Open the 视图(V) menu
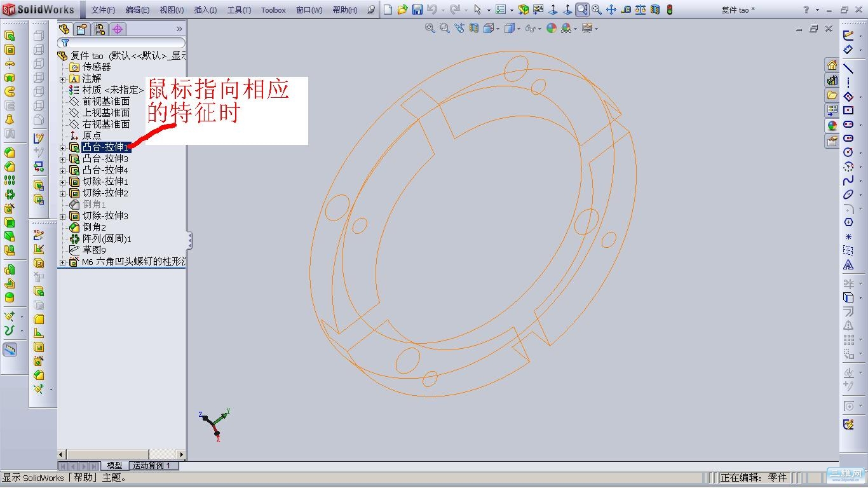The width and height of the screenshot is (868, 488). point(172,10)
